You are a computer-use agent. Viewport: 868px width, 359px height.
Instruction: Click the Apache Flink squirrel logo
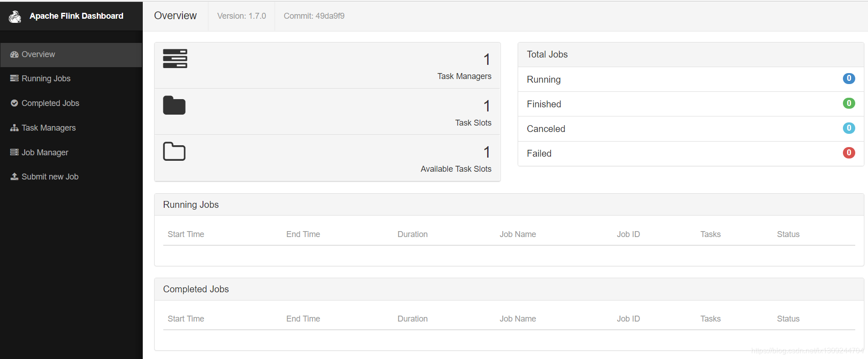(x=15, y=16)
